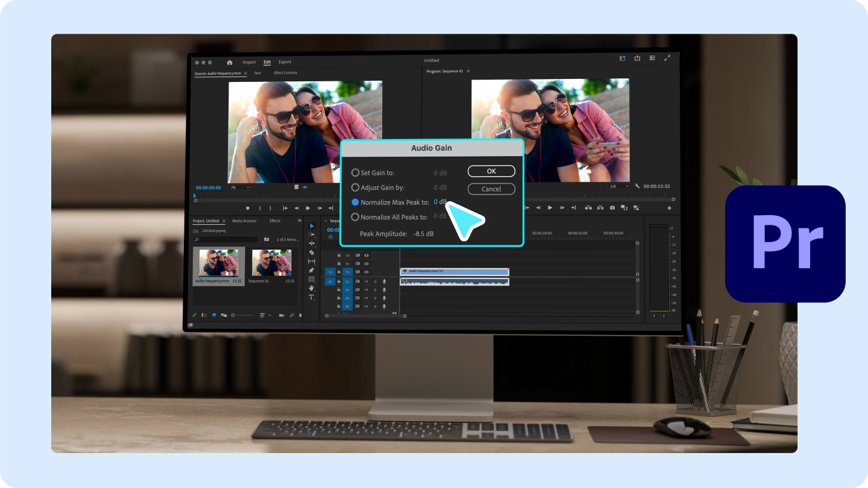Open the Effects panel tab
Viewport: 868px width, 488px height.
275,221
